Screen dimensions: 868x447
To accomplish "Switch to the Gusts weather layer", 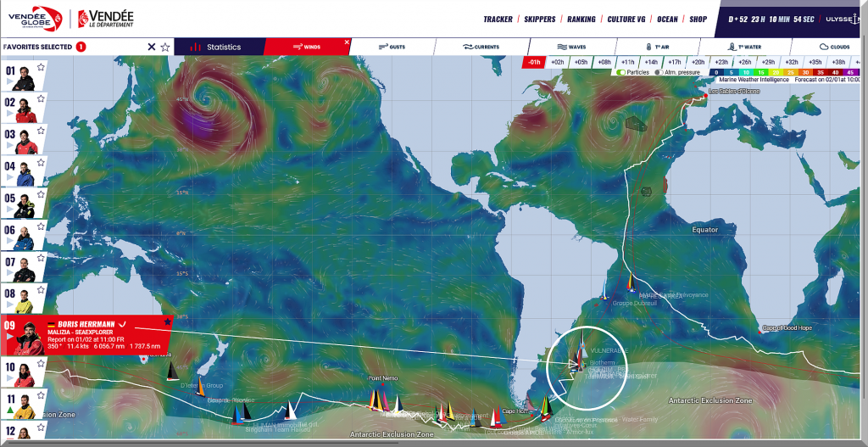I will 392,47.
